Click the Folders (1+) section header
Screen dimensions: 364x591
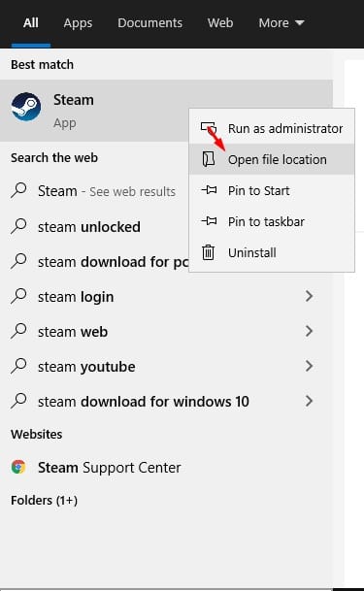44,500
